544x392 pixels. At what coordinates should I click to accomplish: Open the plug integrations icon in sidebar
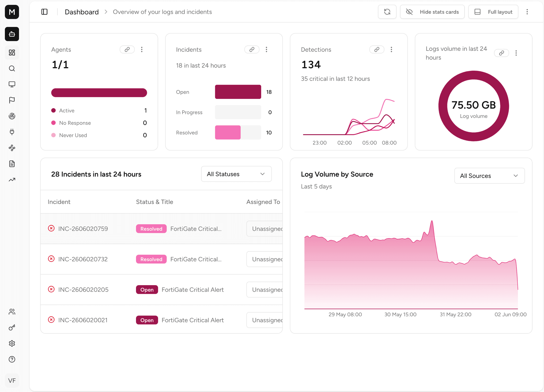click(x=12, y=132)
